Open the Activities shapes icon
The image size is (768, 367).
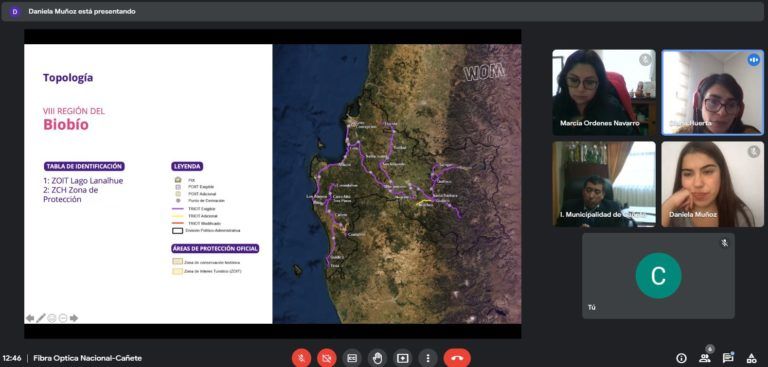(x=751, y=358)
